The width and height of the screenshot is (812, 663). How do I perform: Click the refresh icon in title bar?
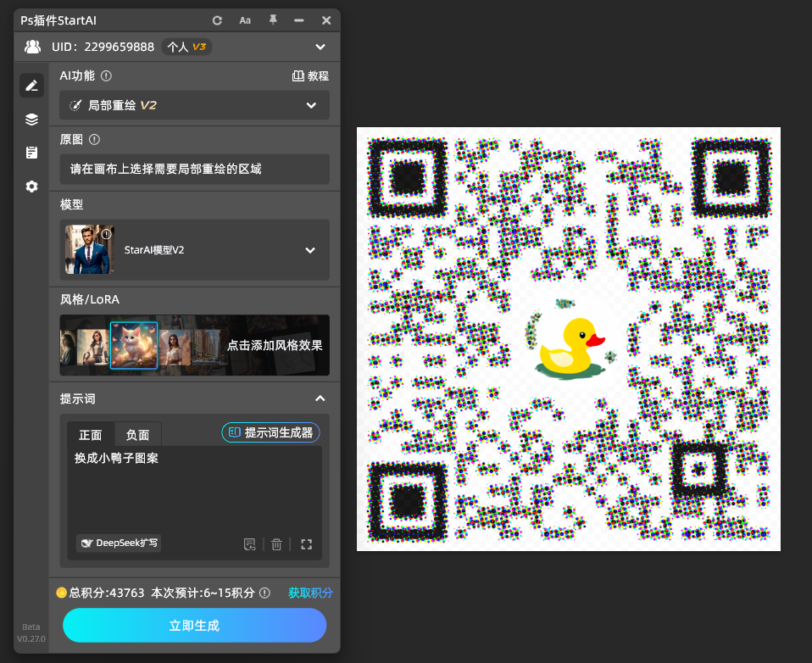pyautogui.click(x=218, y=20)
